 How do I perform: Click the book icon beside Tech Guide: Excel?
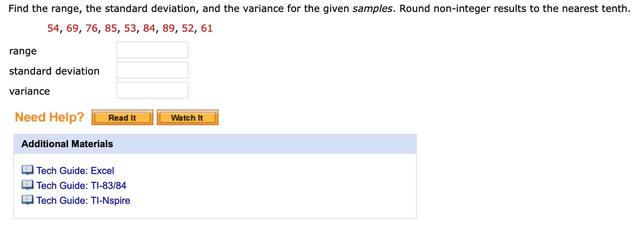pos(28,171)
